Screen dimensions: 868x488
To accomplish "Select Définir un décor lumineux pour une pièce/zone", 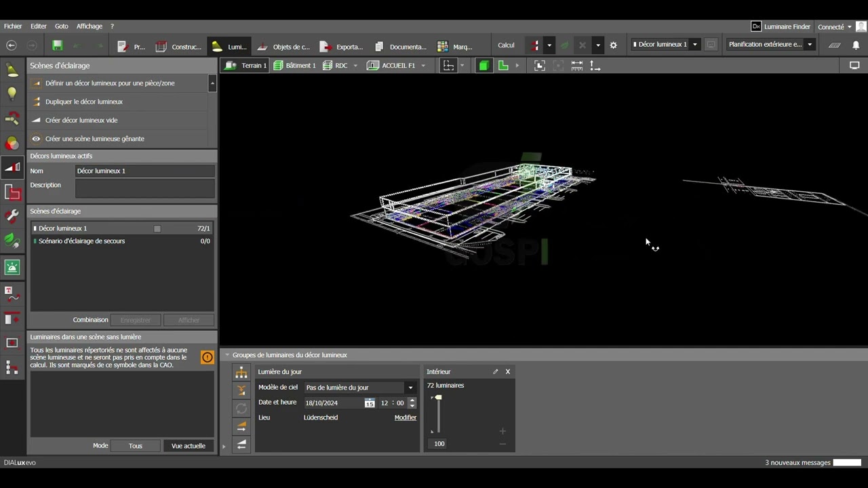I will tap(118, 83).
